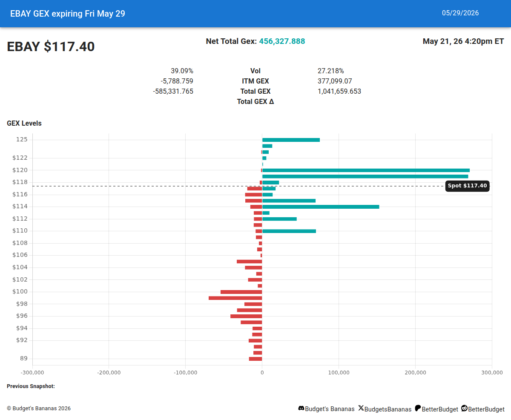Click the 05/29/2026 date in header

coord(460,13)
